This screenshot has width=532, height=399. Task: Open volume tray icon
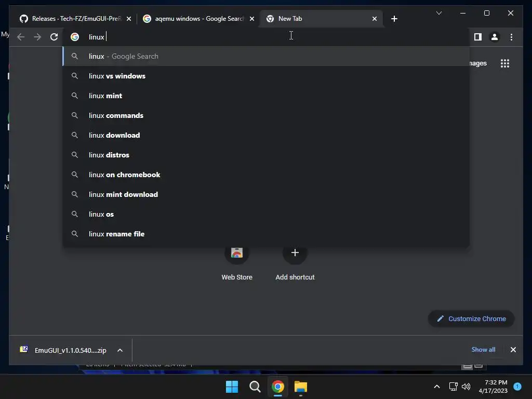466,387
